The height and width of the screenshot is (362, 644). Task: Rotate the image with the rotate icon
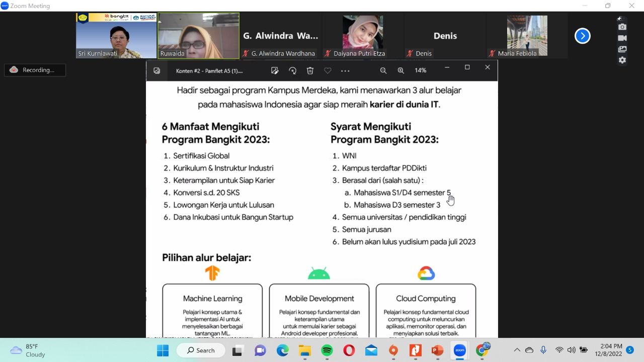[x=292, y=71]
